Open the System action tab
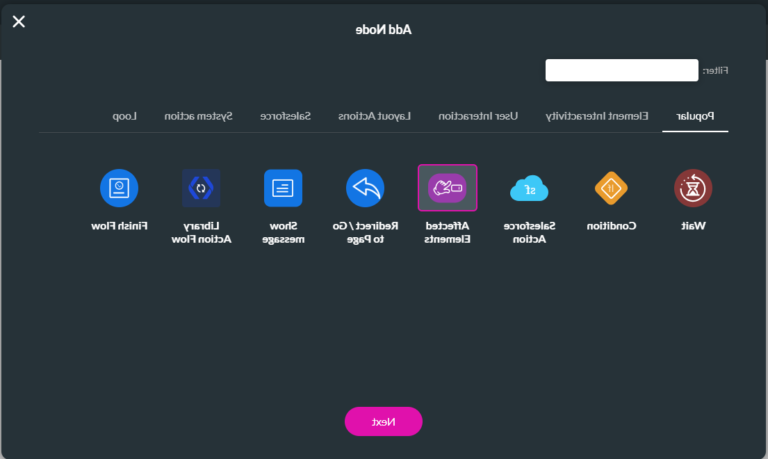Viewport: 768px width, 459px height. click(x=198, y=117)
